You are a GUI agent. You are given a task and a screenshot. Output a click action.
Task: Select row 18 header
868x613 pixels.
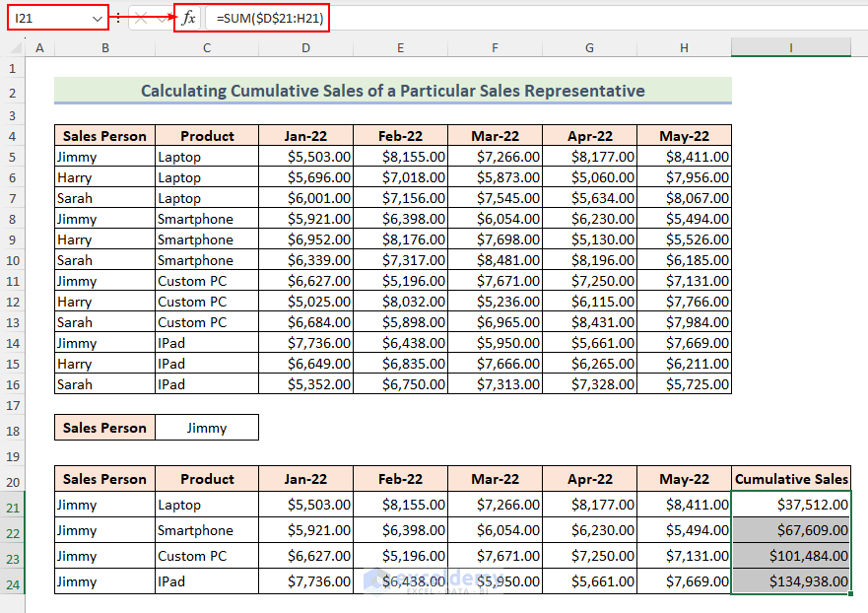point(12,431)
